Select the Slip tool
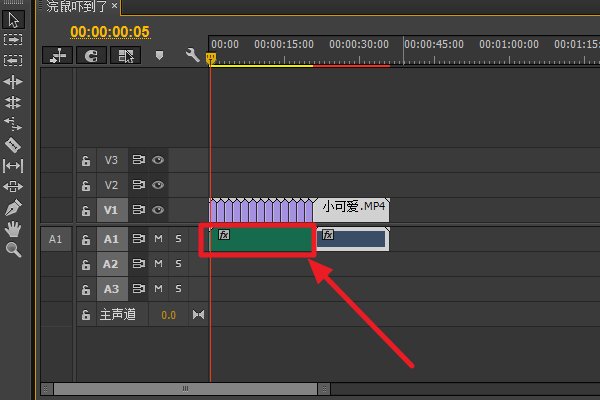The width and height of the screenshot is (600, 400). (x=13, y=166)
